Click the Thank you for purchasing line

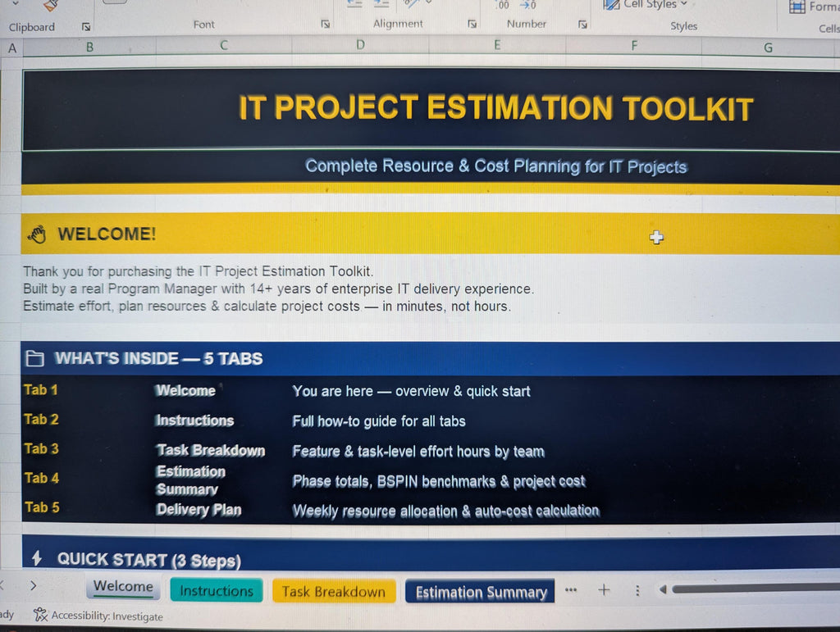tap(199, 271)
